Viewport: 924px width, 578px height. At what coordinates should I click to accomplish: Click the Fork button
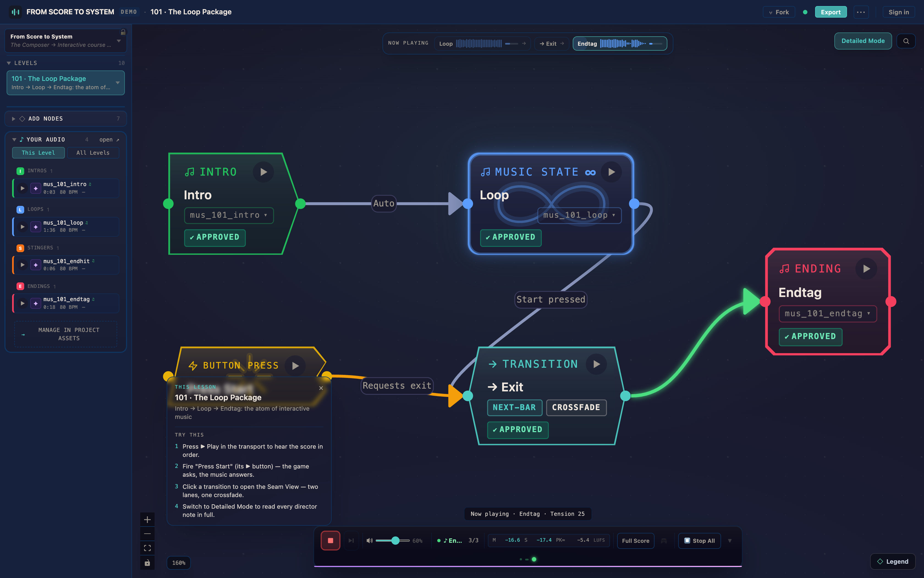pyautogui.click(x=779, y=12)
